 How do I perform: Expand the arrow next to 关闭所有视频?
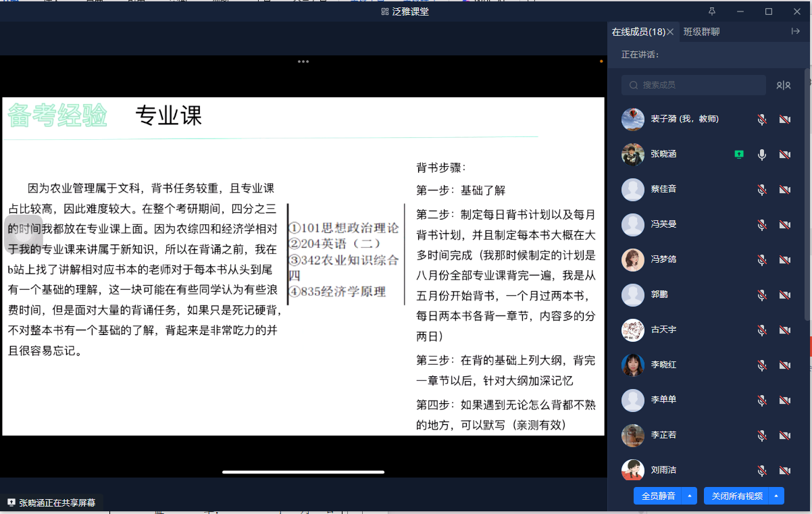pos(777,496)
